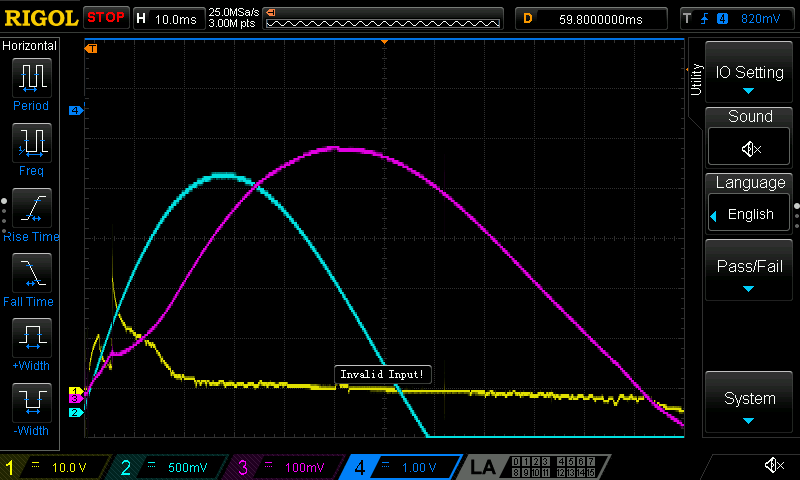Viewport: 800px width, 480px height.
Task: Click the RIGOL logo
Action: click(40, 17)
